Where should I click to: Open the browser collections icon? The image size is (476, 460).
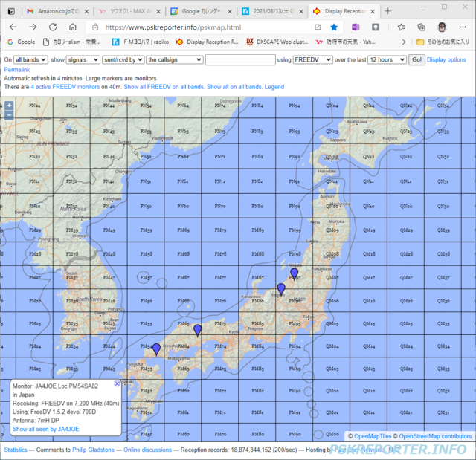point(422,27)
